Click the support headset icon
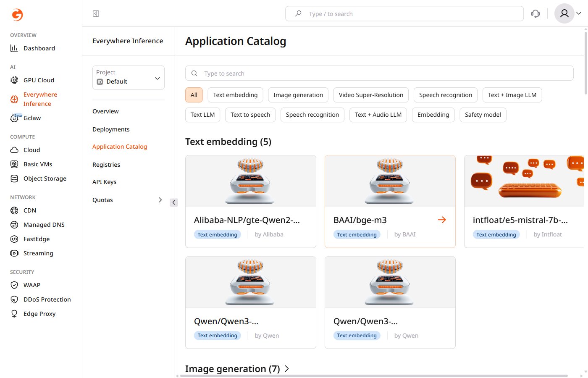The width and height of the screenshot is (588, 378). click(535, 14)
